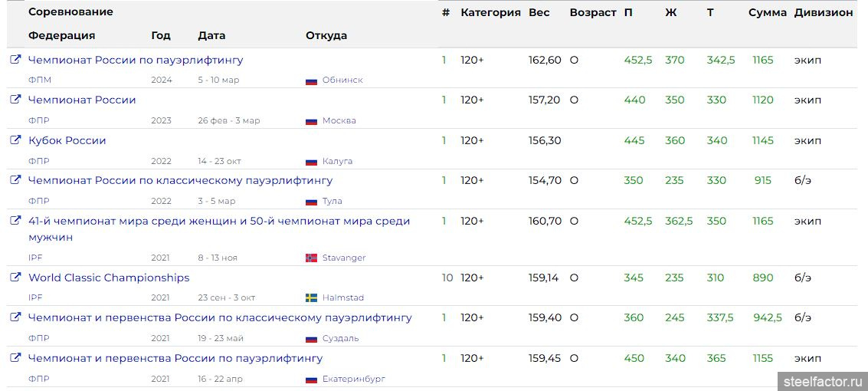The width and height of the screenshot is (868, 391).
Task: Open Чемпионат и первенства России по пауэрлифтингу link
Action: coord(175,358)
